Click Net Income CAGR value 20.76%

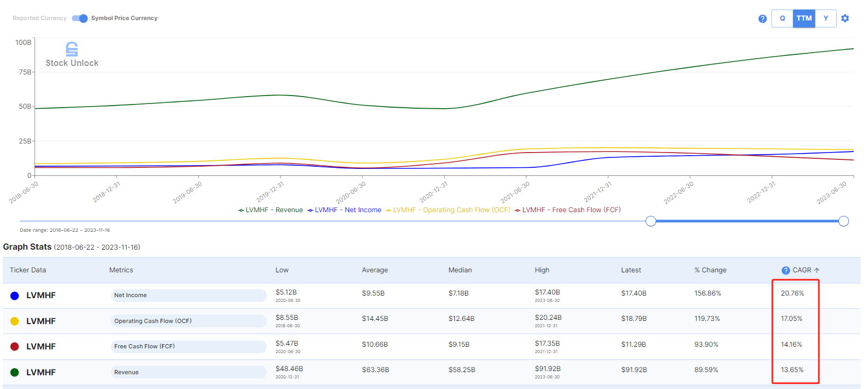(792, 293)
